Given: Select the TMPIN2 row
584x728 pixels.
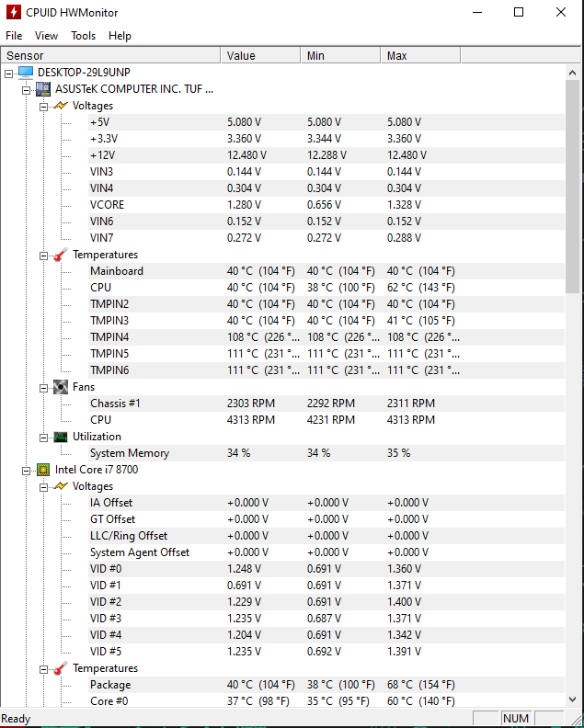Looking at the screenshot, I should click(x=326, y=304).
